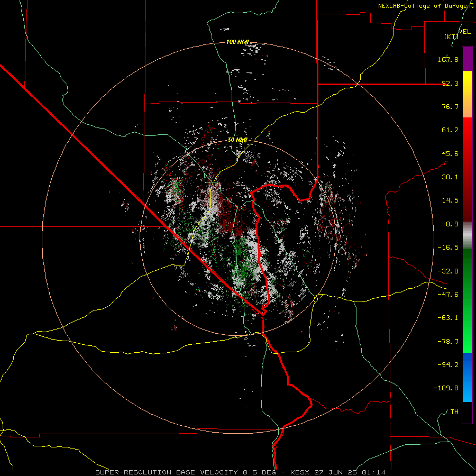Pick the yellow-orange segment of color bar
The width and height of the screenshot is (476, 476).
467,94
